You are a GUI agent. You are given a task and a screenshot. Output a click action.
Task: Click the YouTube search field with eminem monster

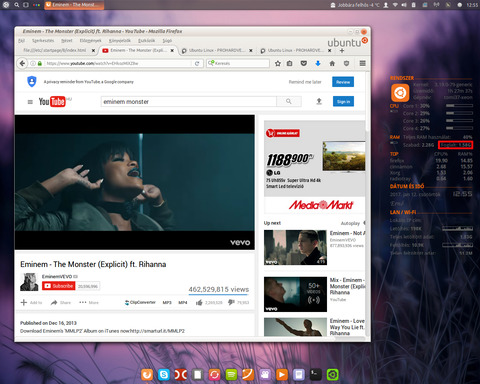[x=189, y=101]
